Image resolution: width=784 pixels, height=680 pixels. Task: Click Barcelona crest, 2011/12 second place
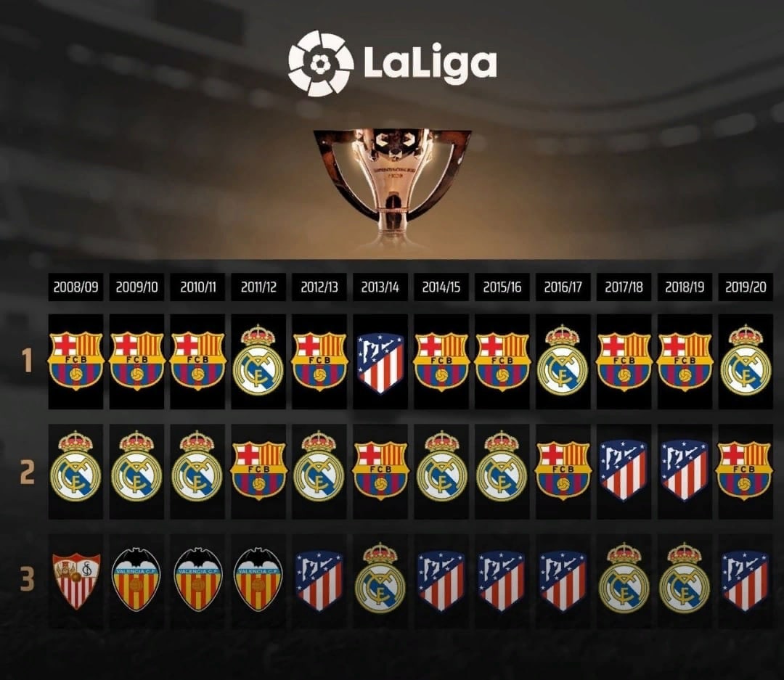pyautogui.click(x=258, y=470)
